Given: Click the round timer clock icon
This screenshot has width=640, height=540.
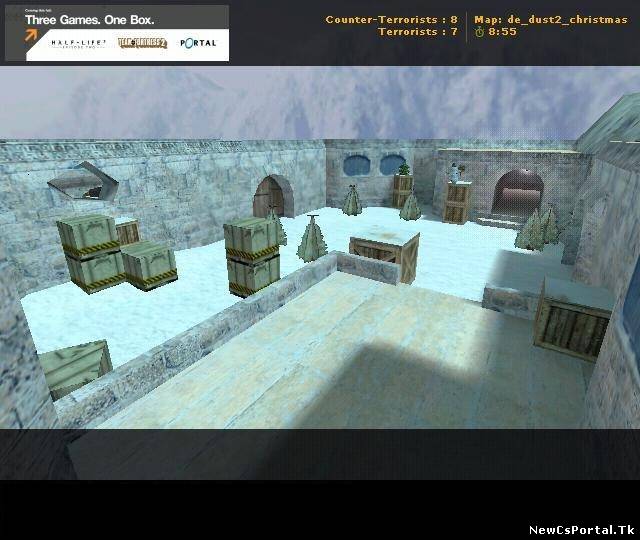Looking at the screenshot, I should tap(479, 32).
